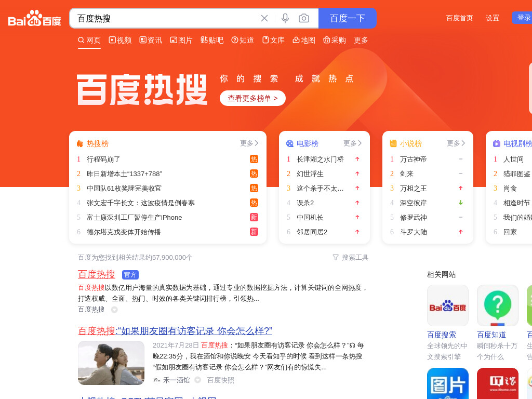
Task: Click the 百度一下 search button
Action: point(348,18)
